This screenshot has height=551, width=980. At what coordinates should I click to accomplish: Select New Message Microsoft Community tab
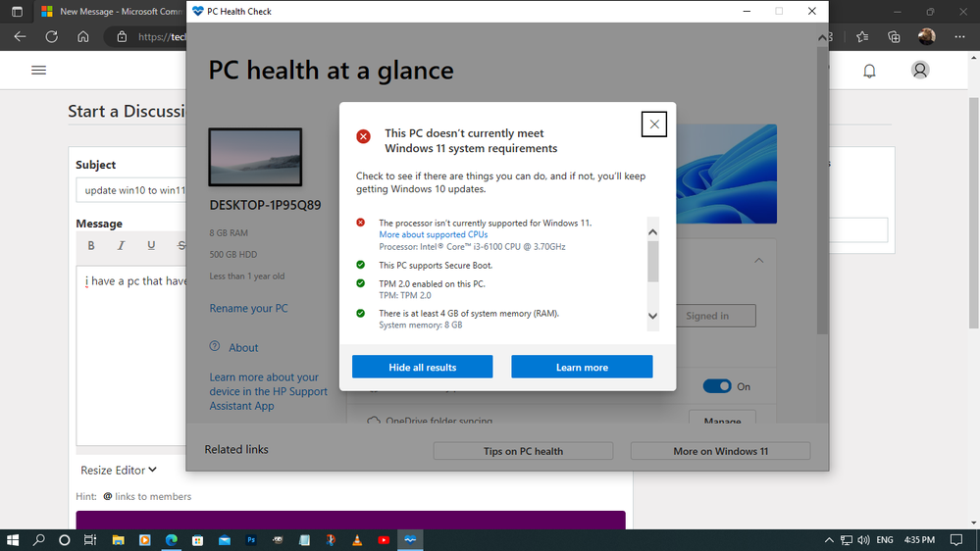point(111,11)
